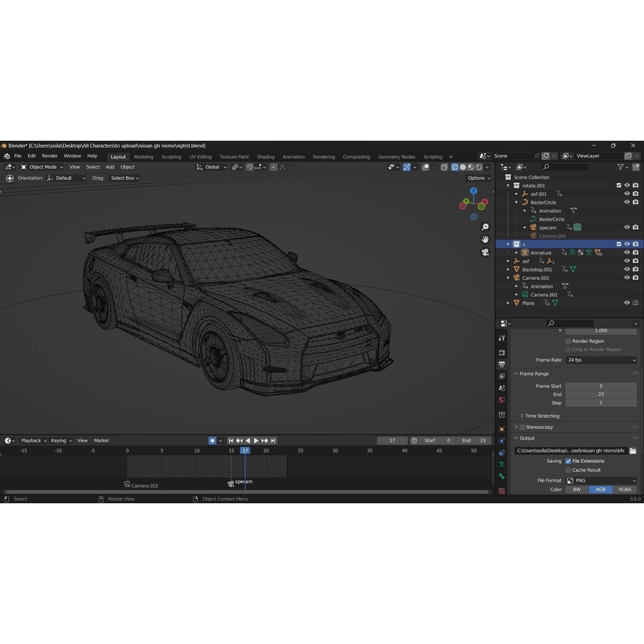This screenshot has width=644, height=644.
Task: Browse output folder icon
Action: pos(633,451)
